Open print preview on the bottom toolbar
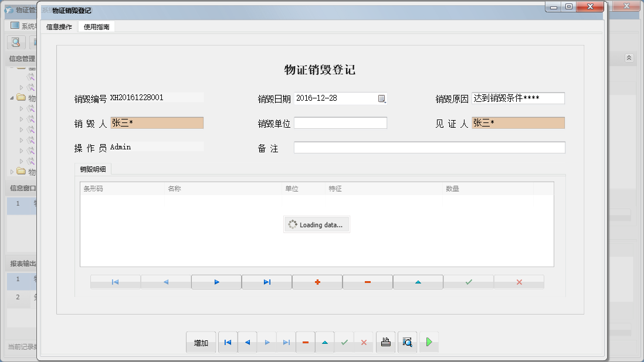Viewport: 644px width, 362px height. 407,342
